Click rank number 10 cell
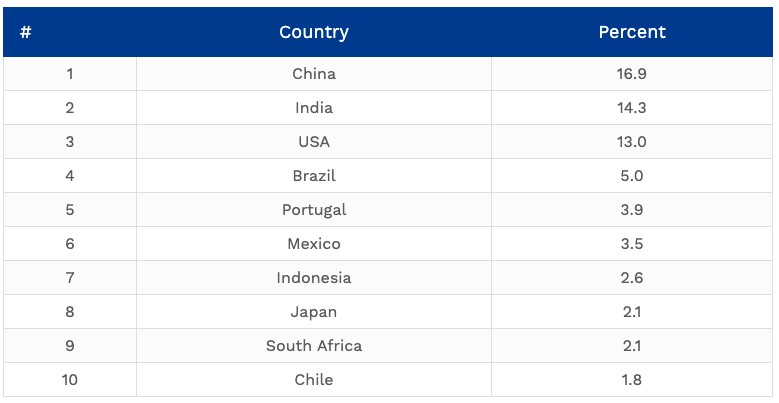 (x=70, y=380)
